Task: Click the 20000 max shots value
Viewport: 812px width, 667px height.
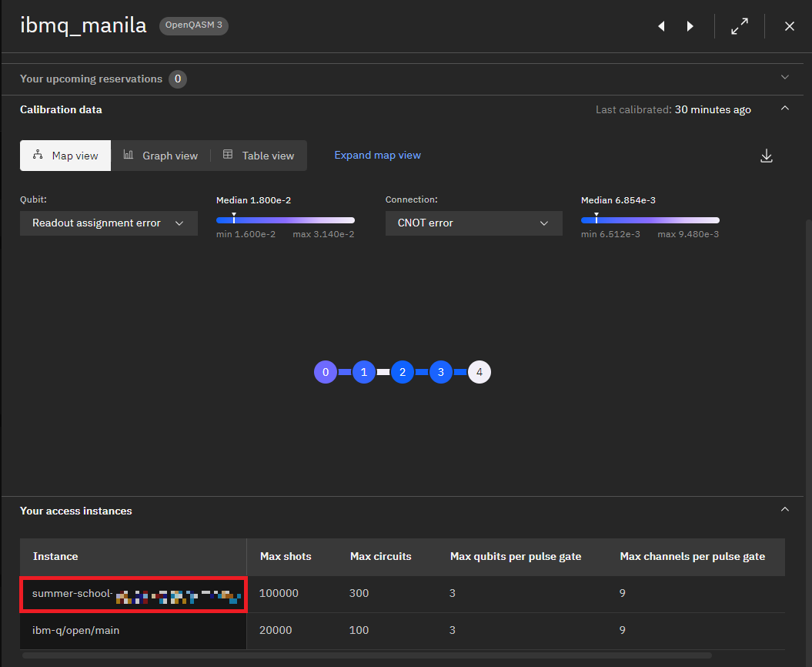Action: point(276,630)
